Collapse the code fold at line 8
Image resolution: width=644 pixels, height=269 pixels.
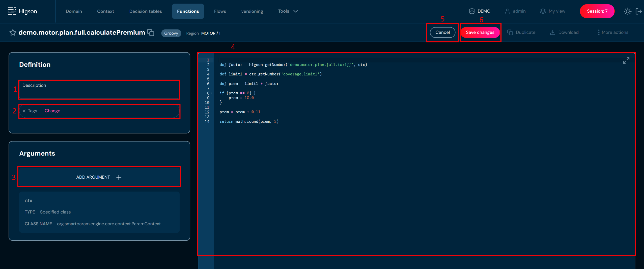pos(211,93)
